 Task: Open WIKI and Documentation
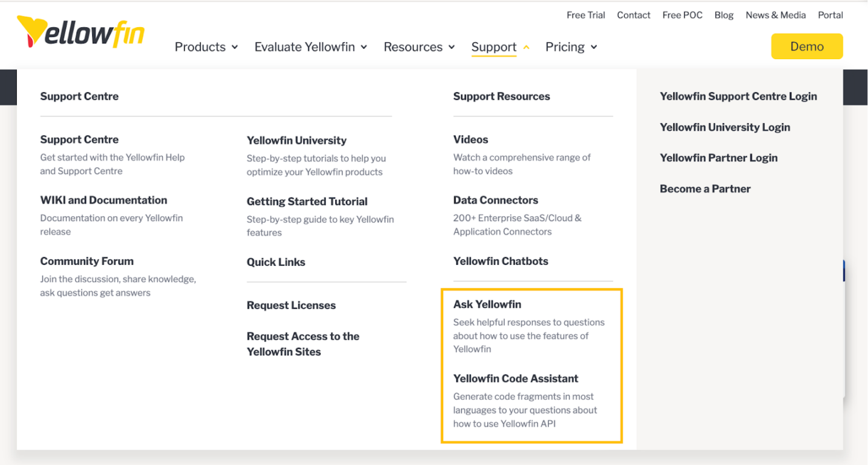tap(103, 200)
